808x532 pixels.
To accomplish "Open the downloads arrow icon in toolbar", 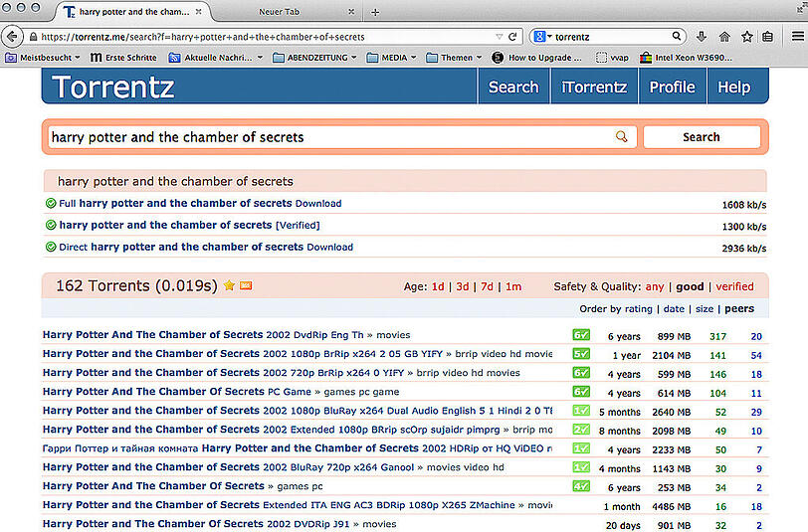I will (x=701, y=37).
